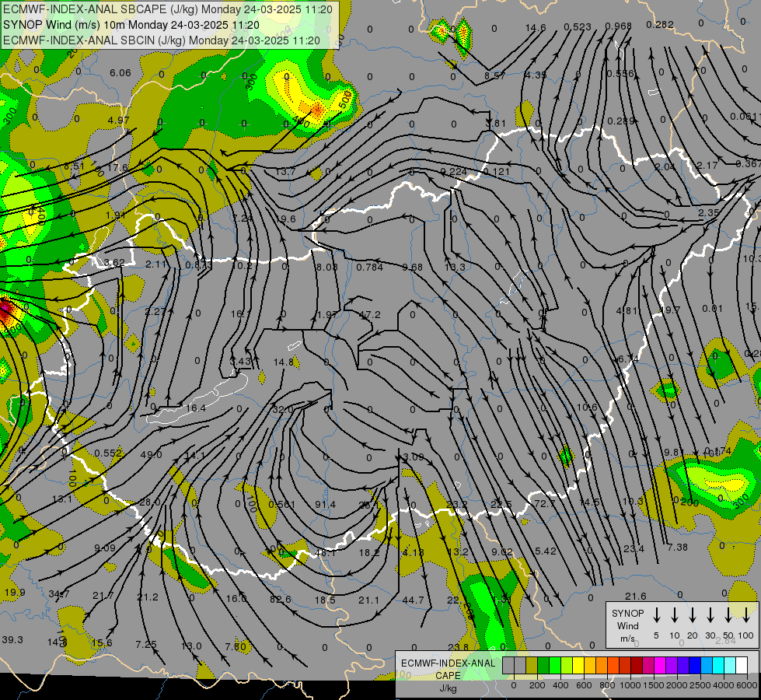Select the white 6000 J/kg legend swatch
Image resolution: width=761 pixels, height=700 pixels.
(741, 666)
